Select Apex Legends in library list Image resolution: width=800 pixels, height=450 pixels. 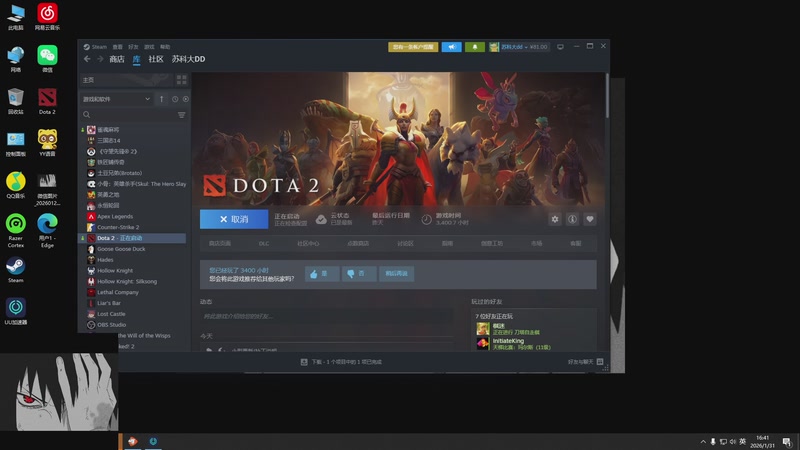(115, 216)
